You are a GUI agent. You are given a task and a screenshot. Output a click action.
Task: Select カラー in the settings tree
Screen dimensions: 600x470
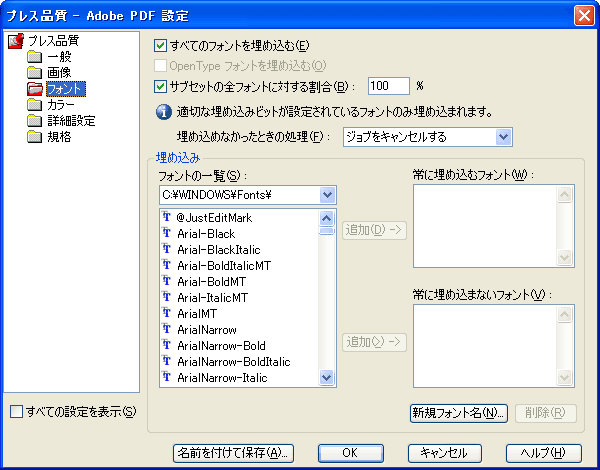[x=61, y=105]
